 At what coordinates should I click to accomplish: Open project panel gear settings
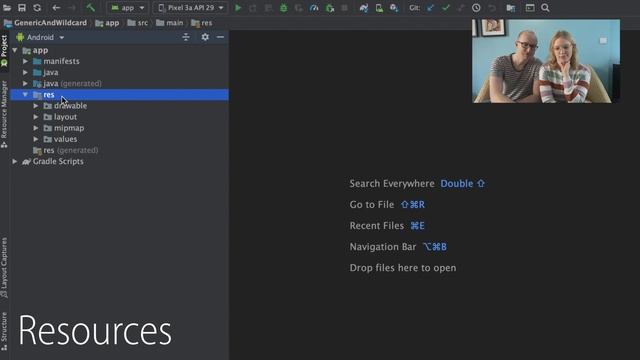205,37
